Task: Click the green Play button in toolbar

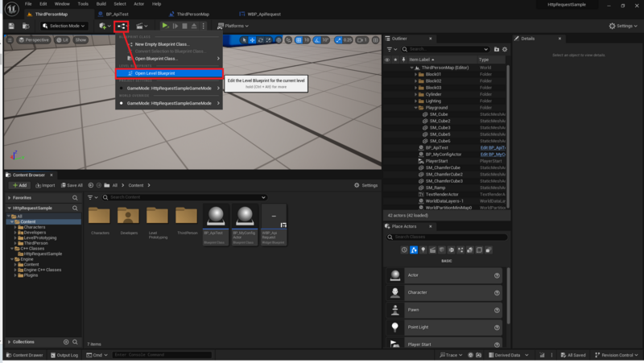Action: 165,26
